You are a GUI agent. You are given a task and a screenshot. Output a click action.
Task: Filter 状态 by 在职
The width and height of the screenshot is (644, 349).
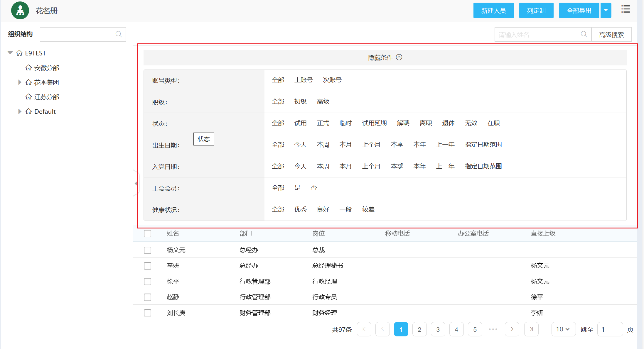(x=493, y=123)
